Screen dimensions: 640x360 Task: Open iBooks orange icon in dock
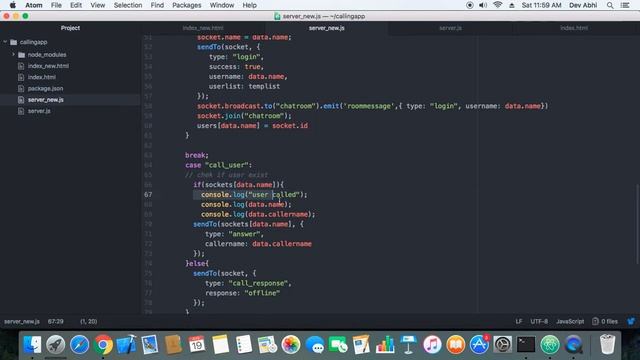(x=456, y=345)
